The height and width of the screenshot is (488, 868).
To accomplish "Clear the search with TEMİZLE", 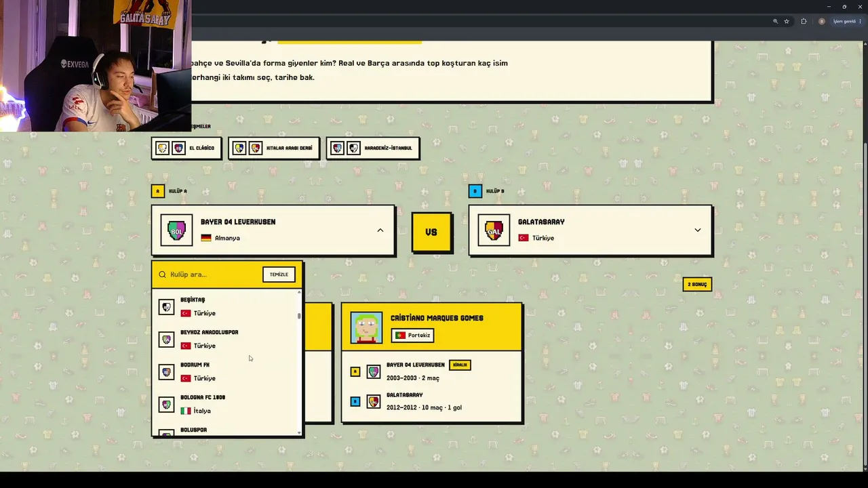I will [x=279, y=274].
